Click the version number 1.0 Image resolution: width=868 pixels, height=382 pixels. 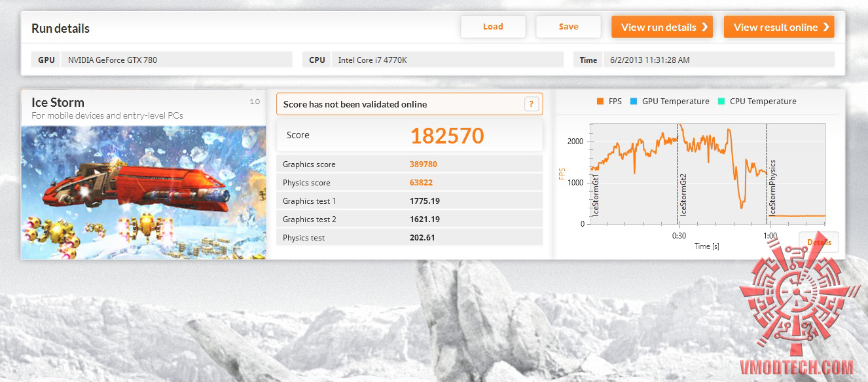[255, 102]
